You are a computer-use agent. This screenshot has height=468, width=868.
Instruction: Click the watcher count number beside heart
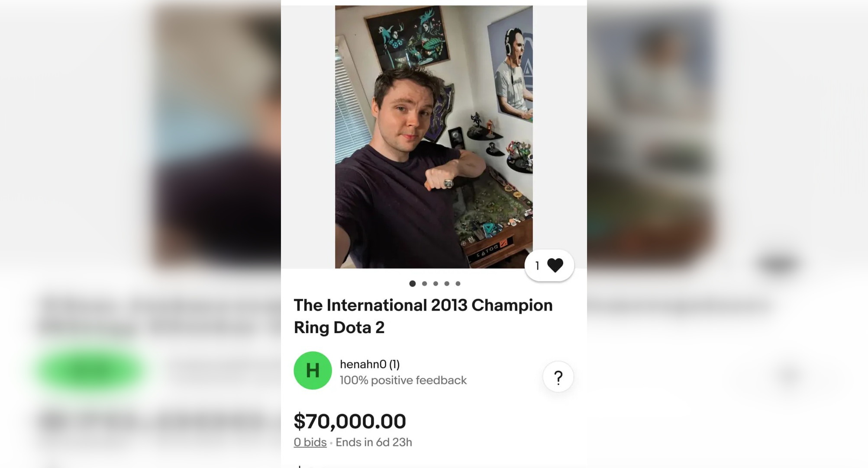pos(537,266)
